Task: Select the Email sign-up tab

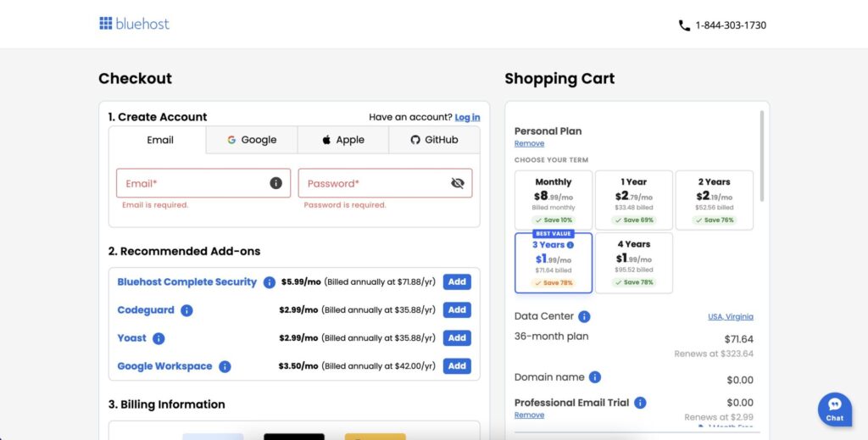Action: [158, 140]
